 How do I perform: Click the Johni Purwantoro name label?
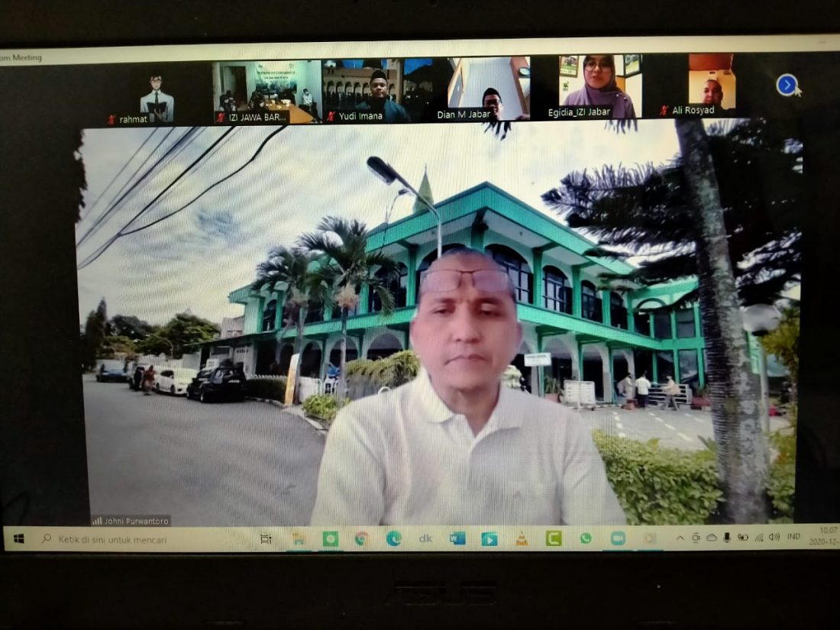[131, 520]
